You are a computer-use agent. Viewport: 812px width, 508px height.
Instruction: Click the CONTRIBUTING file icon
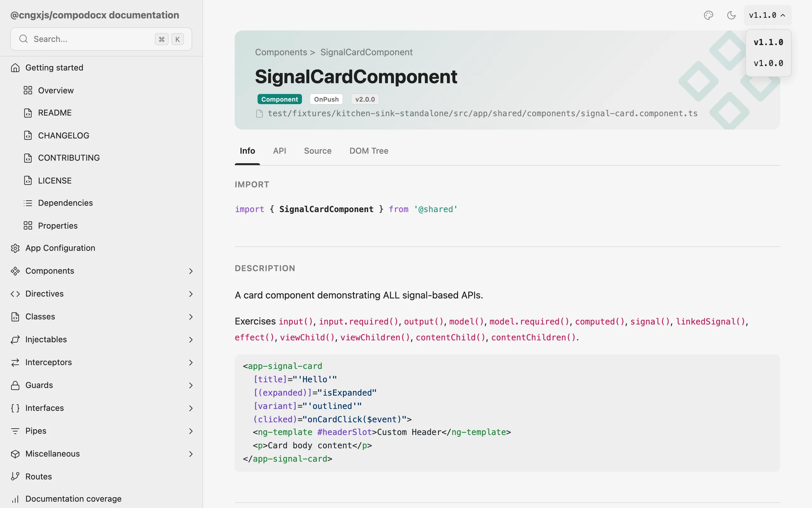28,158
